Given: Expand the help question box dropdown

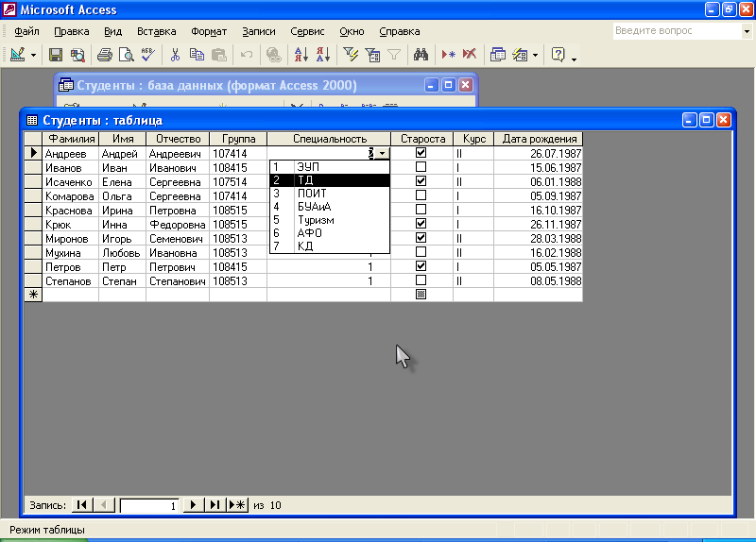Looking at the screenshot, I should [x=747, y=31].
